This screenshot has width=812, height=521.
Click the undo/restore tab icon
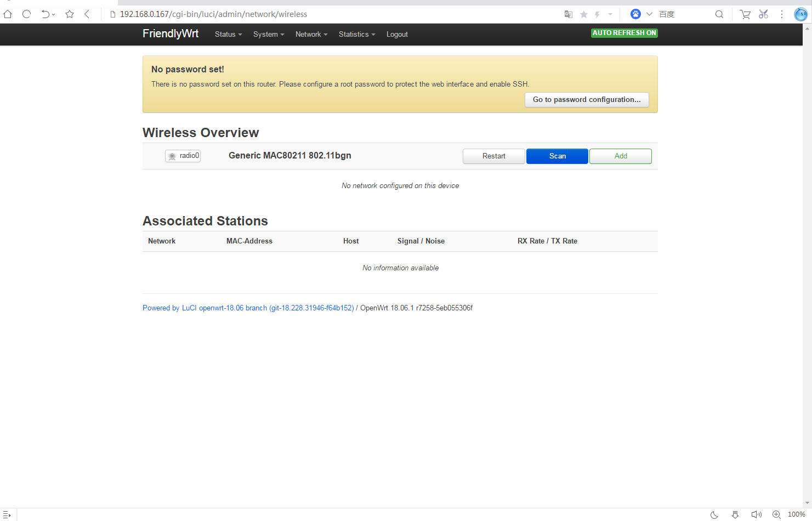46,14
